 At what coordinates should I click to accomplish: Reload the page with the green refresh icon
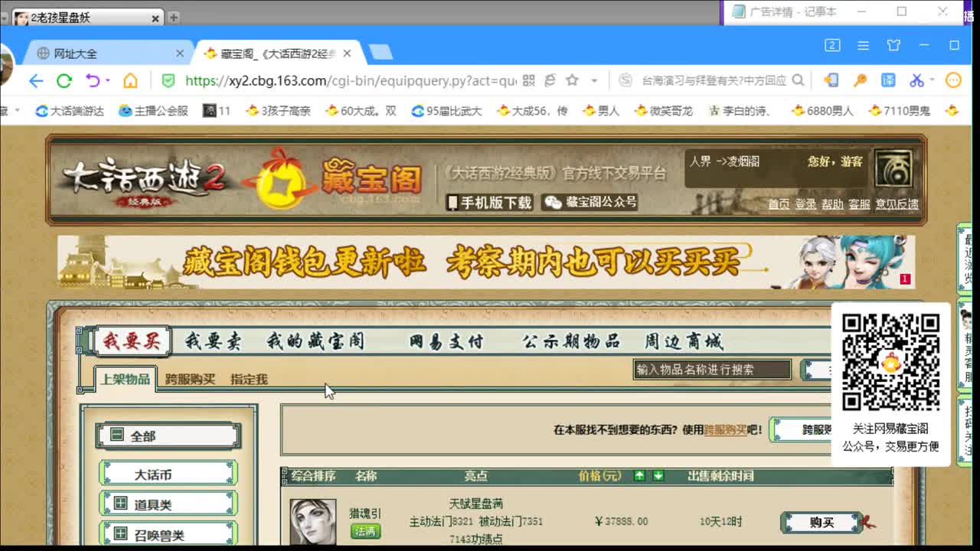coord(64,80)
